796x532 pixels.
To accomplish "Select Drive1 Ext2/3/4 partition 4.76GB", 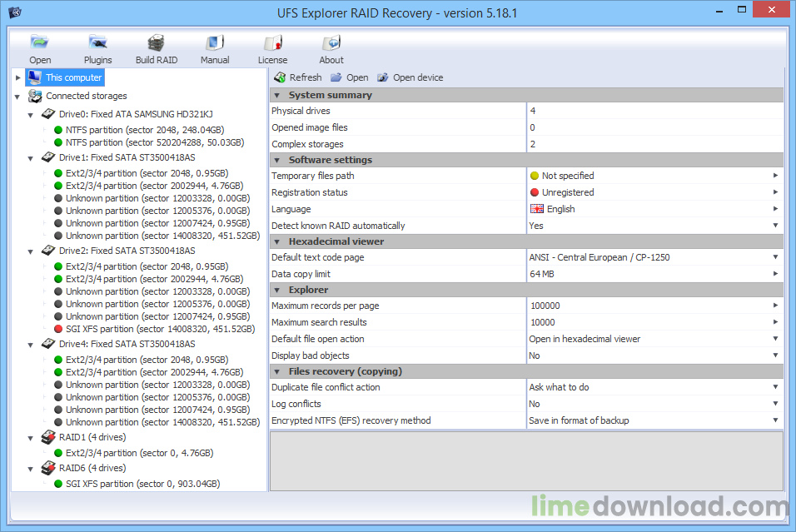I will (x=154, y=186).
